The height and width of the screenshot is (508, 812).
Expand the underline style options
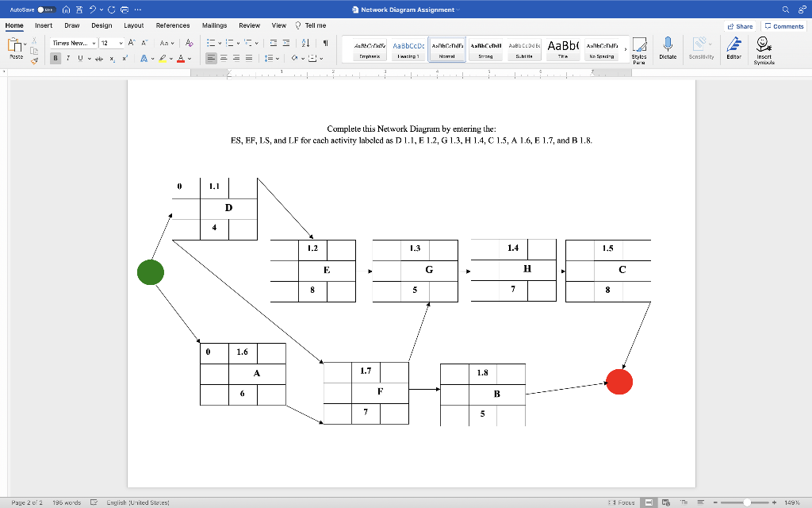pos(89,58)
